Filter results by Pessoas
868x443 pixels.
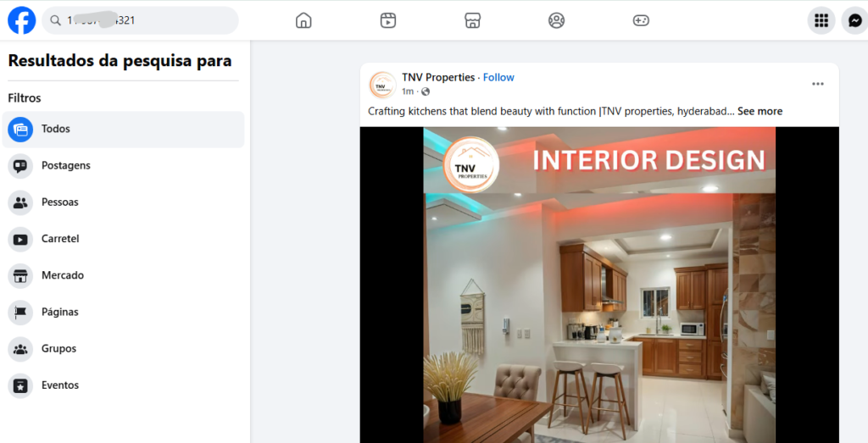coord(123,202)
